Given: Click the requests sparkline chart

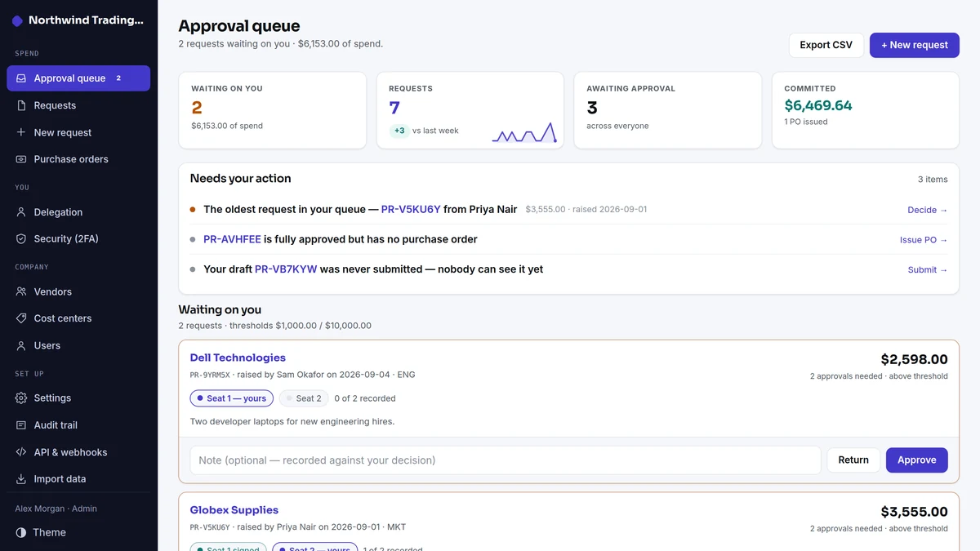Looking at the screenshot, I should pyautogui.click(x=524, y=132).
